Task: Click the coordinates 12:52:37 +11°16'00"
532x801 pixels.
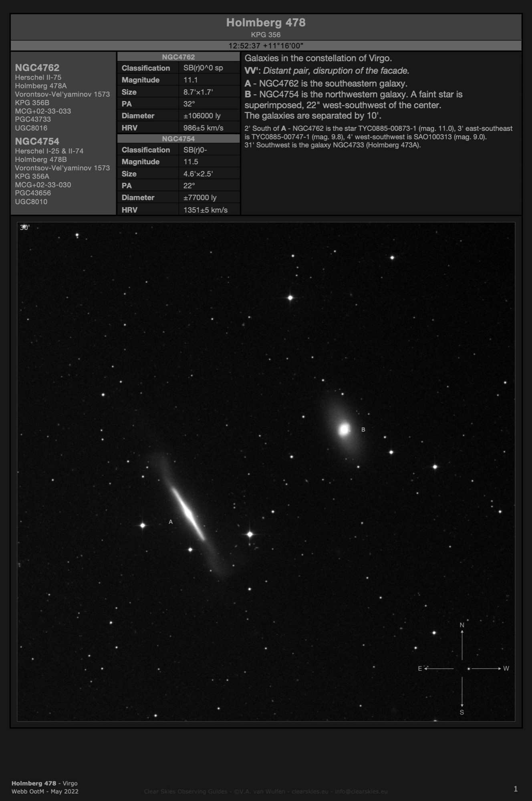Action: (266, 46)
